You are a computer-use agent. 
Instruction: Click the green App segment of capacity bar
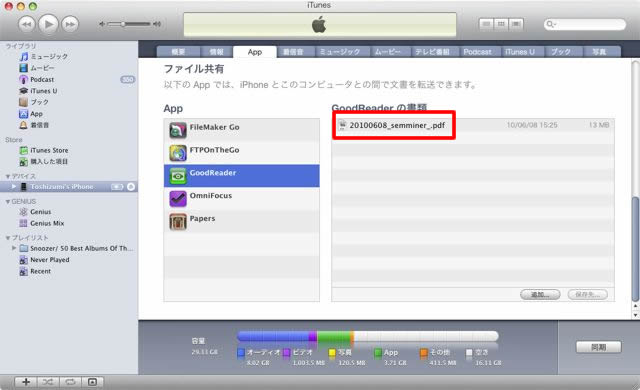point(333,336)
